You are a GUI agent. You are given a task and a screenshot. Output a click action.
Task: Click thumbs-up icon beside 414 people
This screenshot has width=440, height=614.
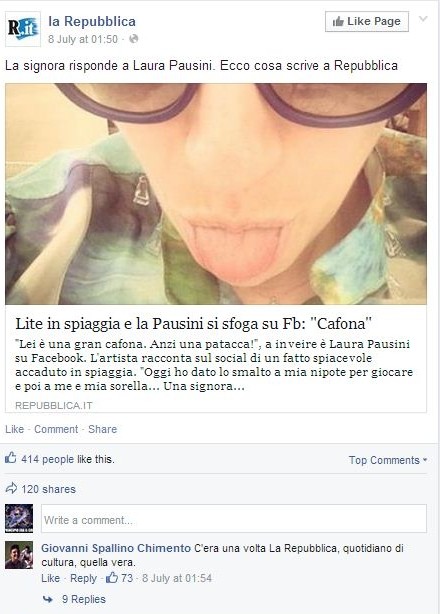pos(11,458)
